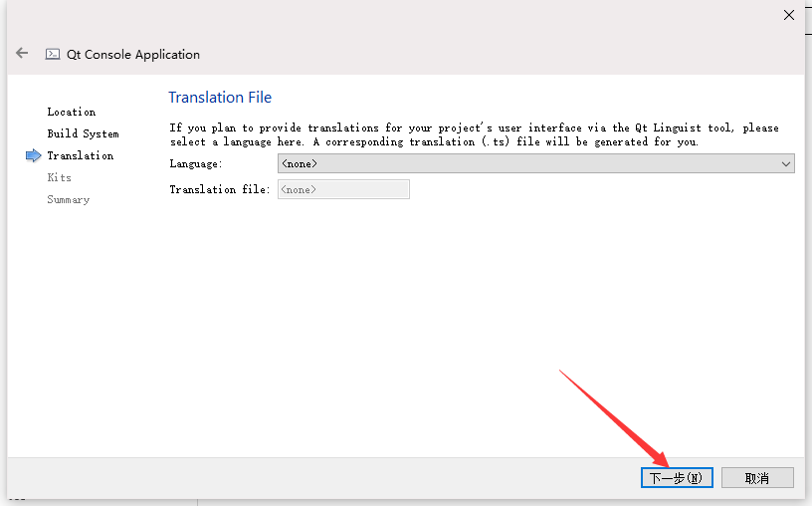This screenshot has width=812, height=506.
Task: Click the Translation File heading
Action: pos(220,98)
